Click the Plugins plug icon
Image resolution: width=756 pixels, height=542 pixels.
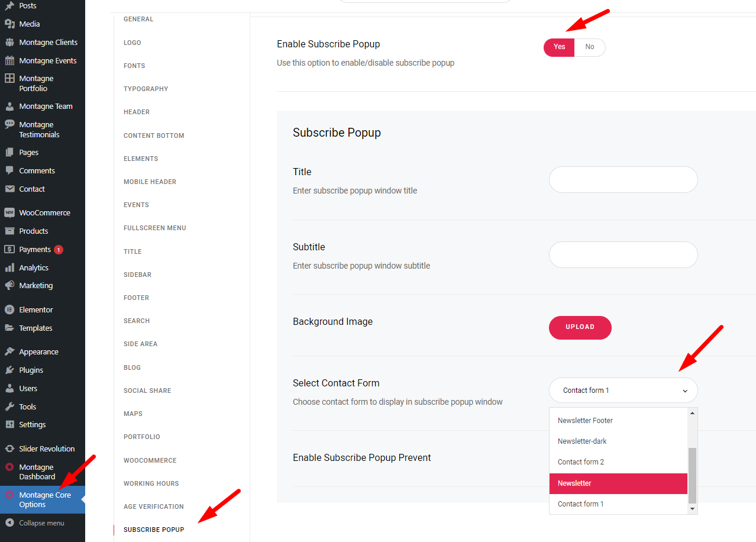[9, 370]
